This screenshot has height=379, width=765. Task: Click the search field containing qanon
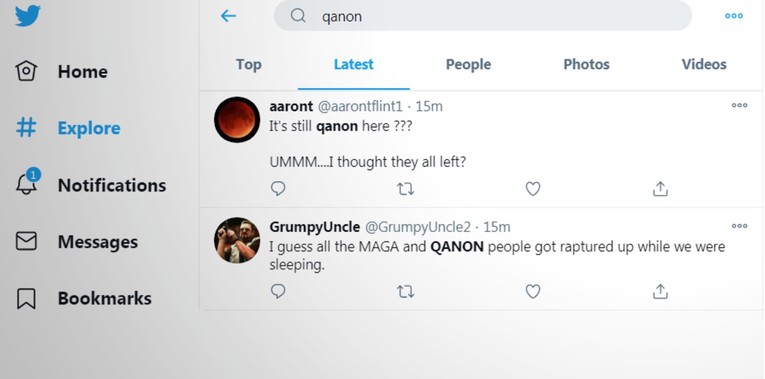pyautogui.click(x=483, y=16)
